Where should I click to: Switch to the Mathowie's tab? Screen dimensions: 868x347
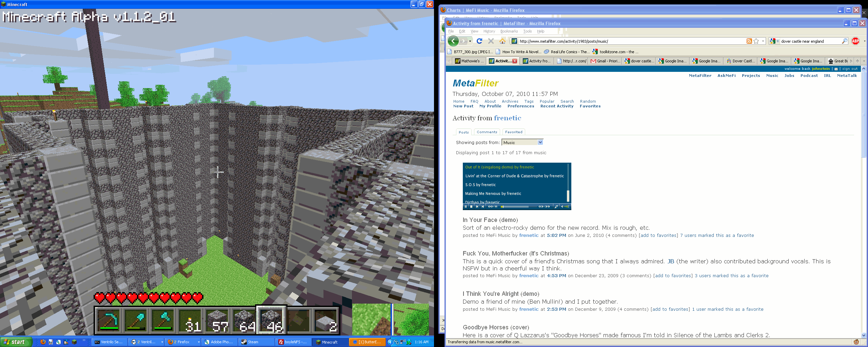(469, 61)
